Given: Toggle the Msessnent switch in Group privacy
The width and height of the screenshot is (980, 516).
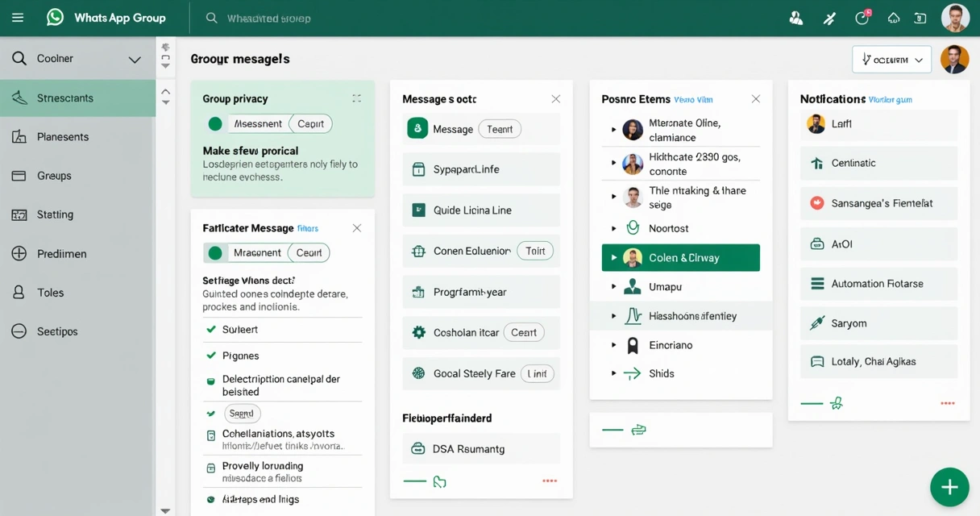Looking at the screenshot, I should click(x=215, y=124).
